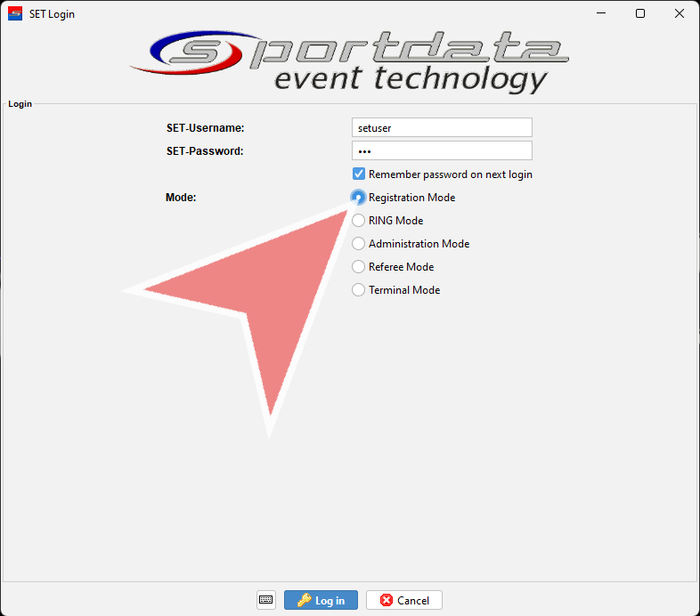Viewport: 700px width, 616px height.
Task: Click the SET-Username label text
Action: point(205,128)
